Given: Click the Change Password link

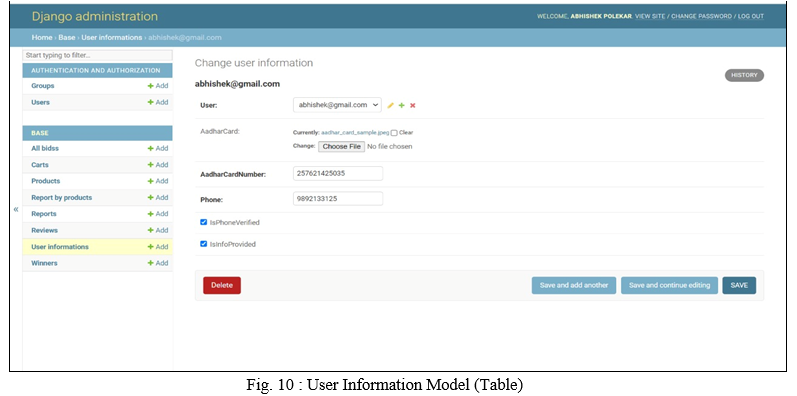Looking at the screenshot, I should [702, 16].
